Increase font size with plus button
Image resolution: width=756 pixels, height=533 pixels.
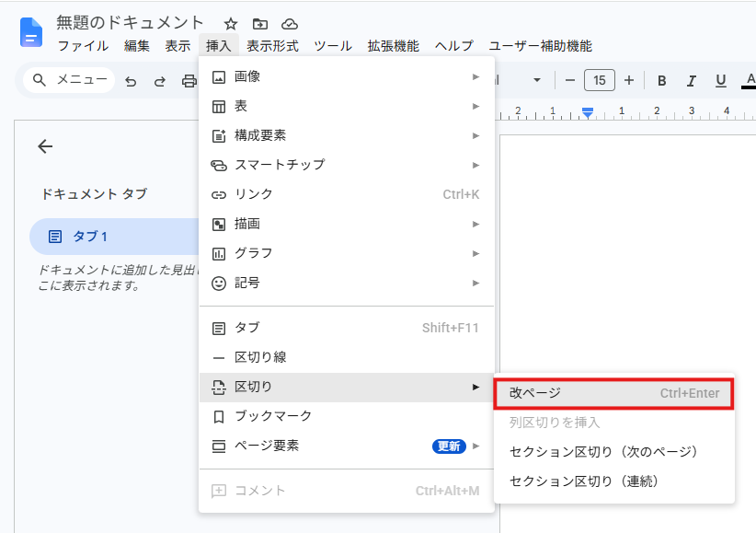pos(629,80)
